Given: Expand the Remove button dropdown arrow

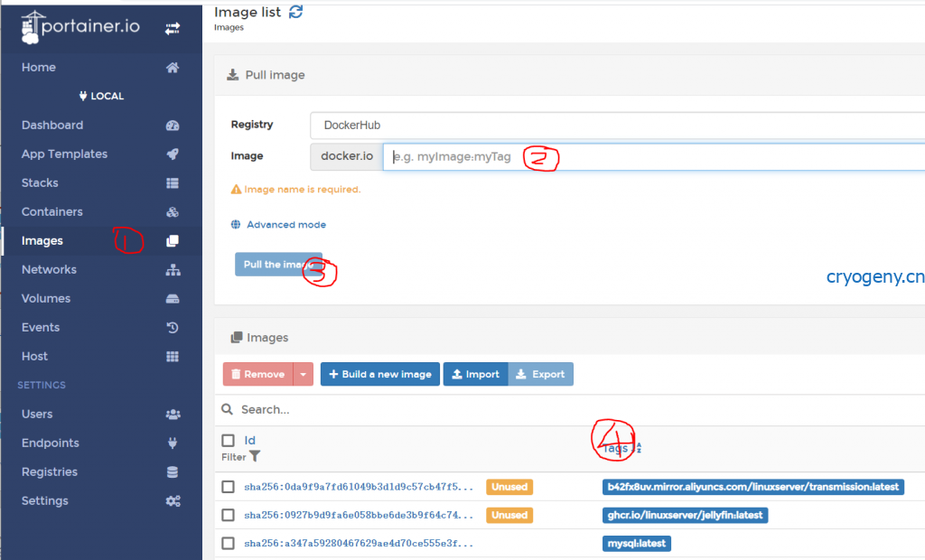Looking at the screenshot, I should [x=304, y=374].
